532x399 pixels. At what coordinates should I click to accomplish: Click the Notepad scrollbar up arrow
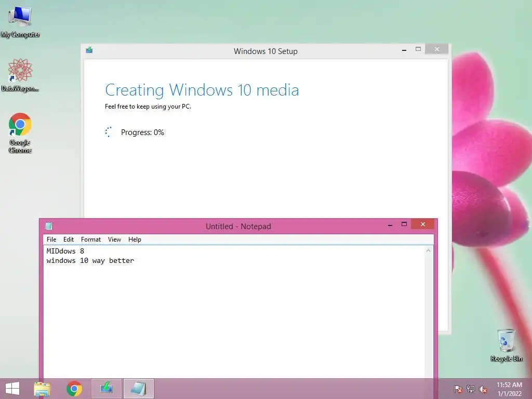[428, 251]
